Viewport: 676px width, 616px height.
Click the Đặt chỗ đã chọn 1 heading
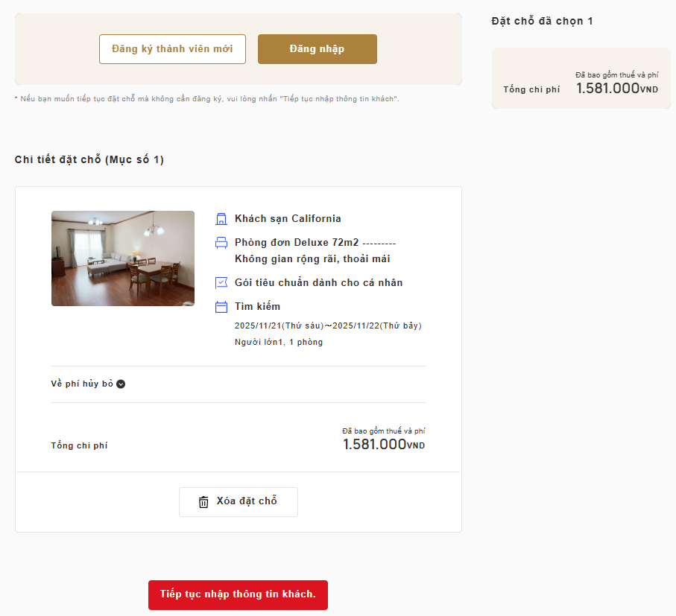click(542, 21)
